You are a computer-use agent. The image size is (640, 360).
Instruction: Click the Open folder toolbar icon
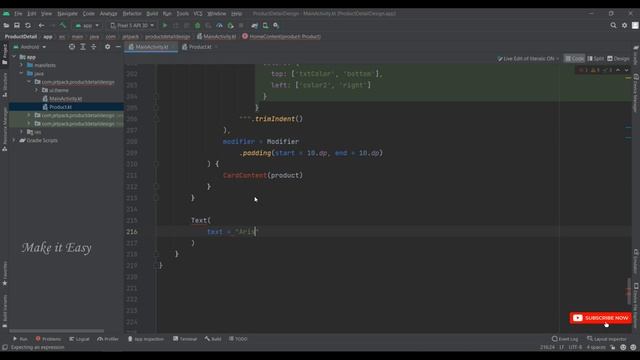[6, 25]
